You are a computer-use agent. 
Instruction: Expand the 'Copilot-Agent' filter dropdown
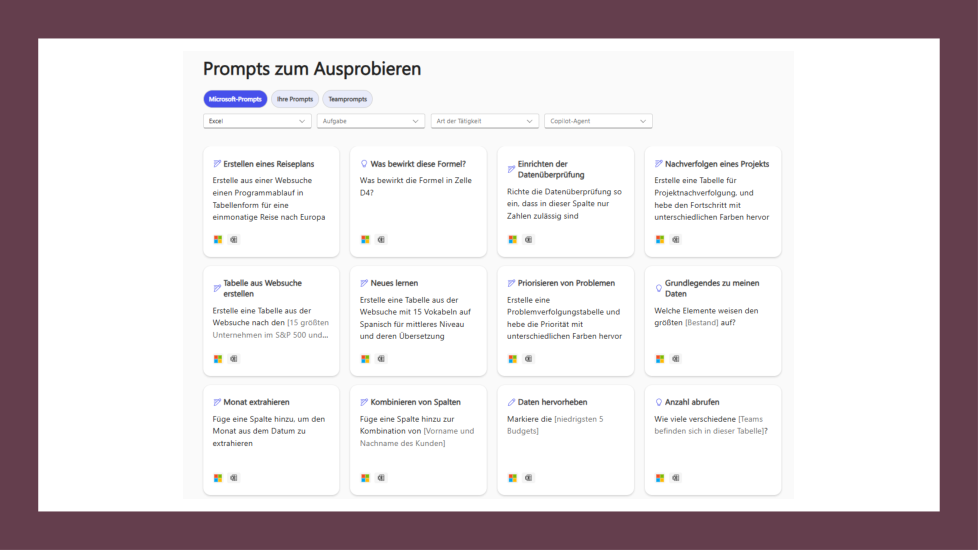[x=598, y=121]
